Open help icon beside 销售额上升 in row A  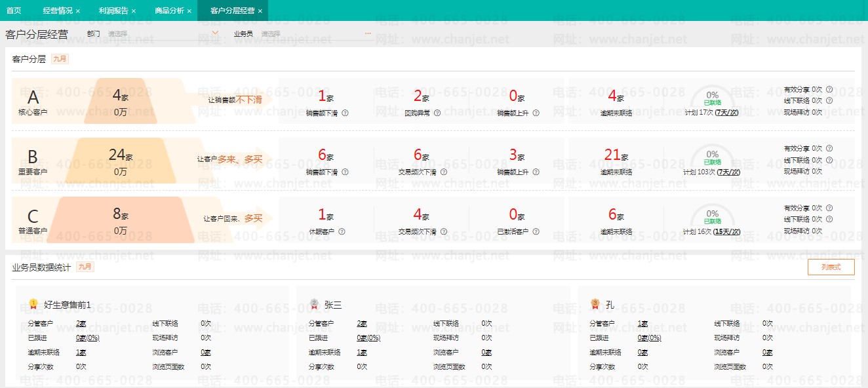click(x=536, y=113)
